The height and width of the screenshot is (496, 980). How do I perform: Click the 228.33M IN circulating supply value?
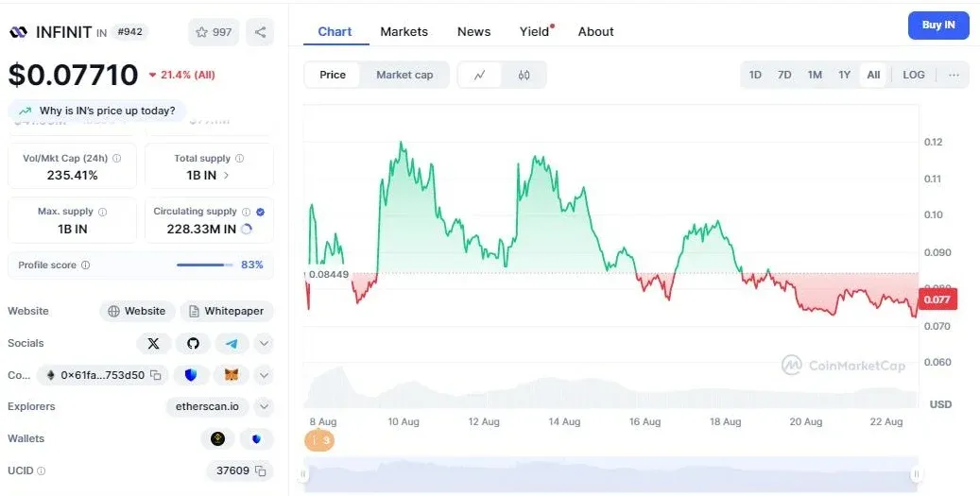point(201,230)
